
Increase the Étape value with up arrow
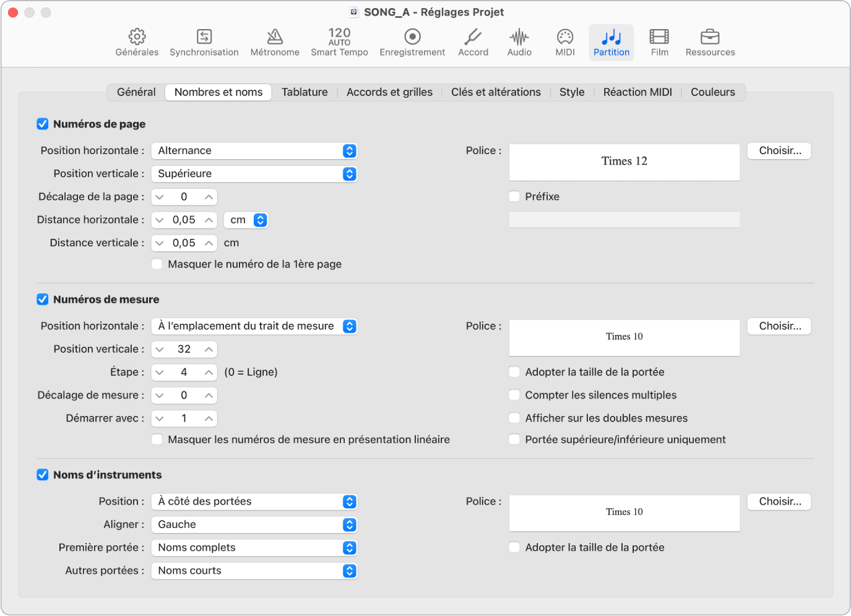click(209, 372)
